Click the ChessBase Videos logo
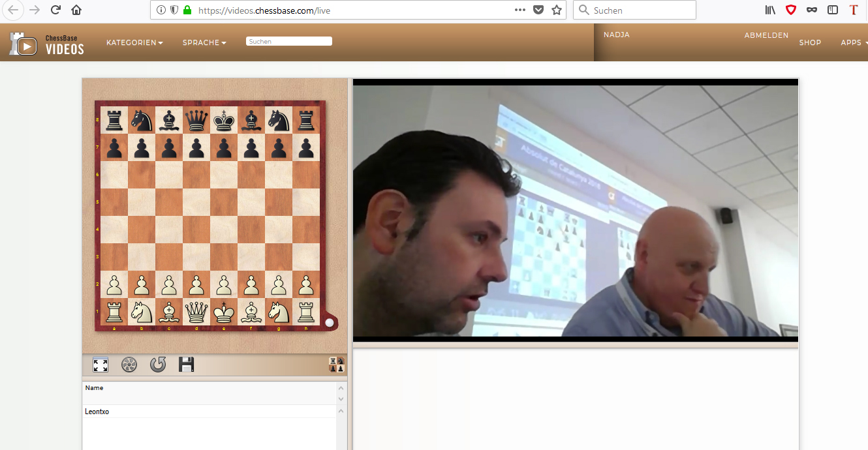The height and width of the screenshot is (450, 868). click(x=46, y=44)
